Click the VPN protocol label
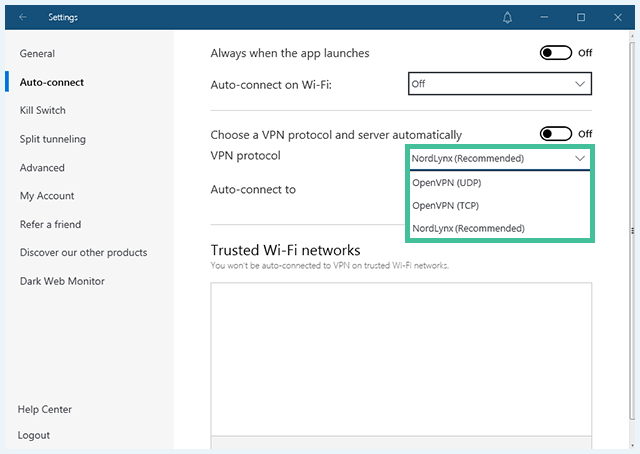This screenshot has height=454, width=640. 245,156
